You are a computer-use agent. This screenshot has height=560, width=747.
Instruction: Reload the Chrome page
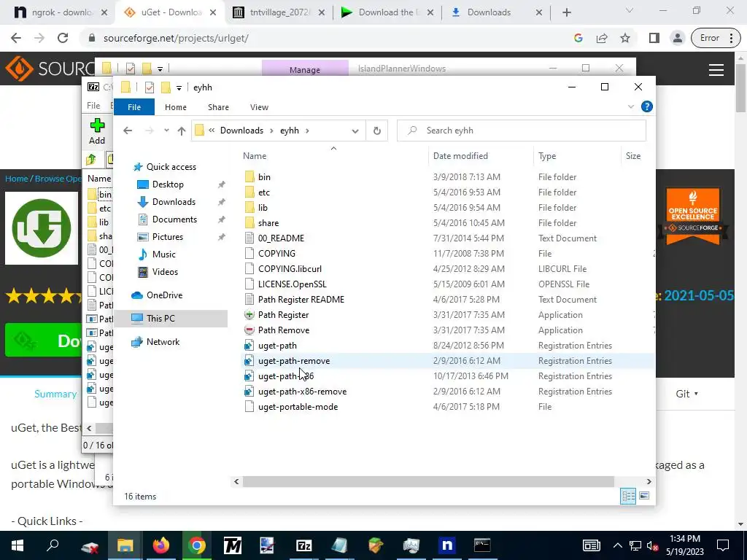[x=63, y=38]
